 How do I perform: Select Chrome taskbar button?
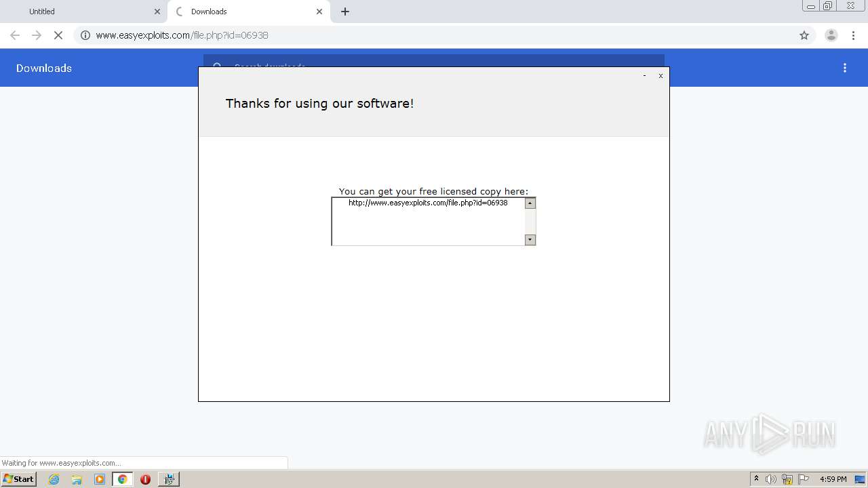[x=123, y=479]
